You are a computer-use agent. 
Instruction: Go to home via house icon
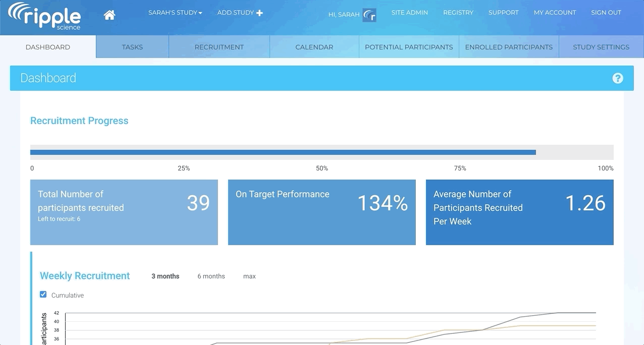pyautogui.click(x=110, y=15)
